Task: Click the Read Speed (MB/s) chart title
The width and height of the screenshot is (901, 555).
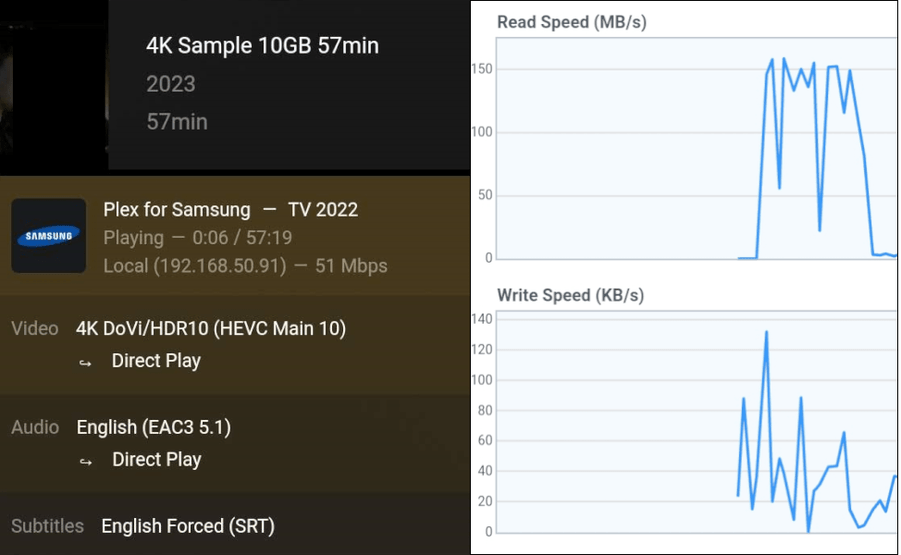Action: tap(570, 22)
